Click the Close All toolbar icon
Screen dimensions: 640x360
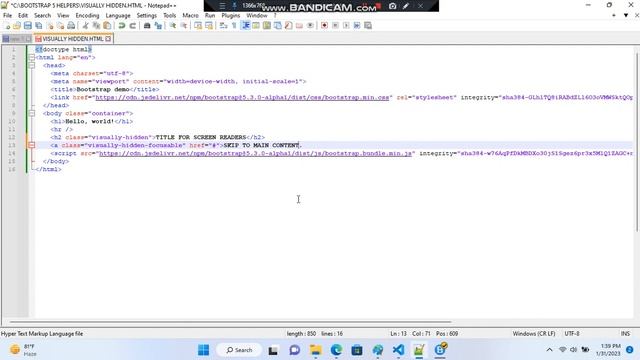point(60,25)
